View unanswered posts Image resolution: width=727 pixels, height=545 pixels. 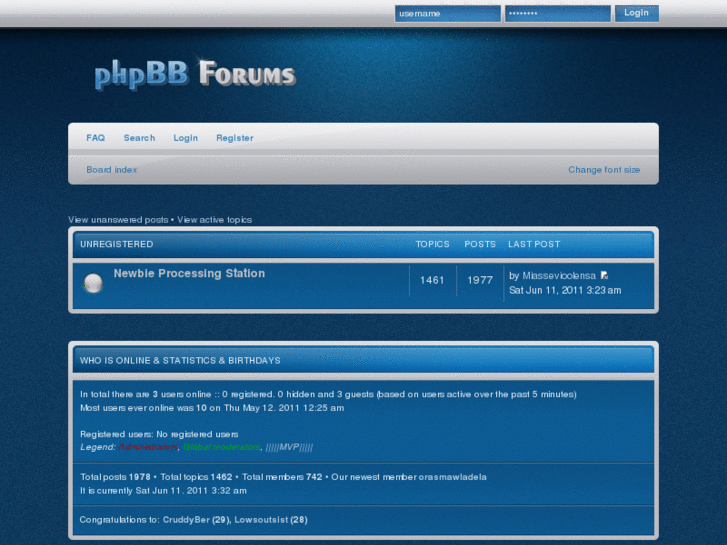click(x=118, y=220)
